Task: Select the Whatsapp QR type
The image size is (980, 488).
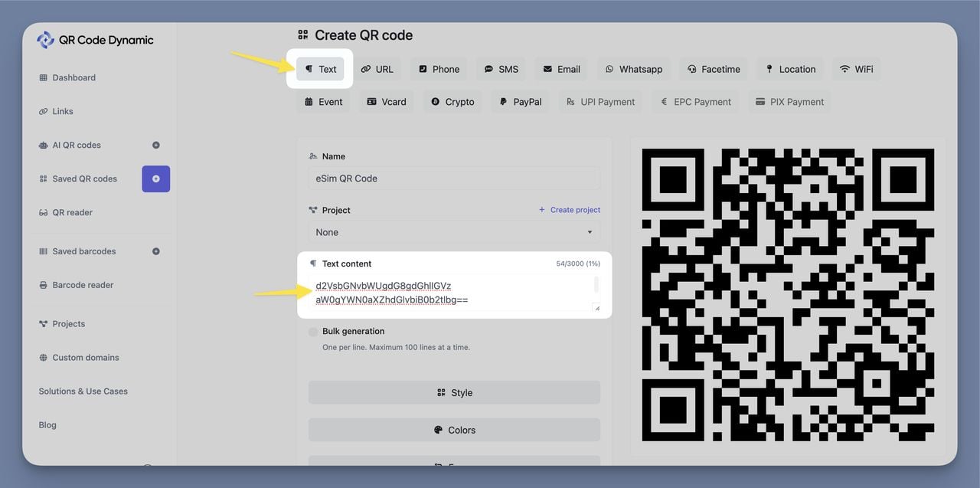Action: (x=633, y=69)
